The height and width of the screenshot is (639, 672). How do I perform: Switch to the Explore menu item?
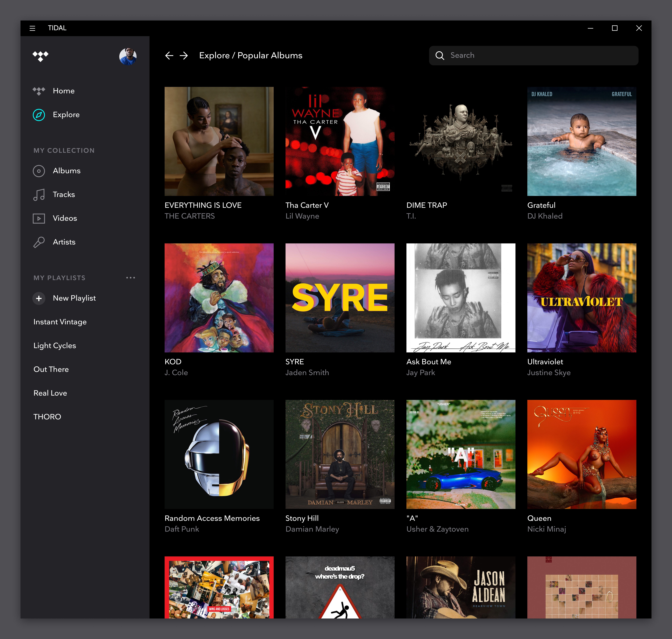tap(66, 115)
